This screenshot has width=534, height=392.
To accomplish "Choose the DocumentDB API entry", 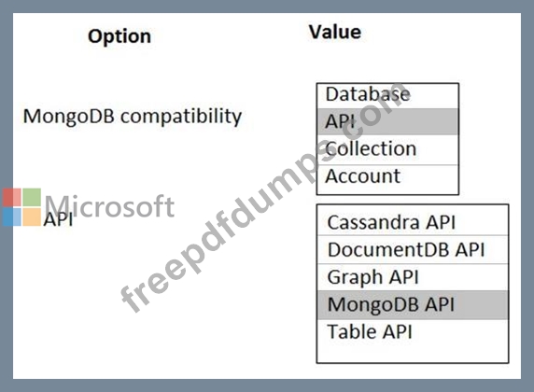I will (x=413, y=249).
